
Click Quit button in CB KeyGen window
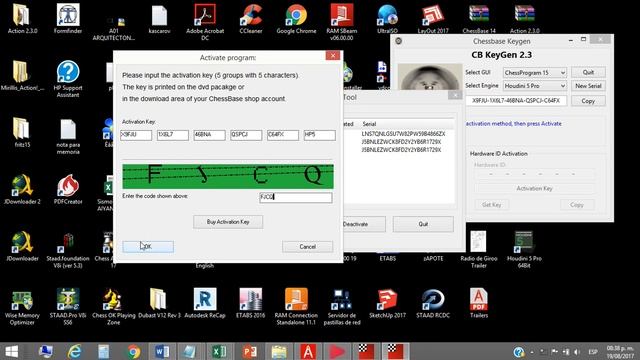588,72
